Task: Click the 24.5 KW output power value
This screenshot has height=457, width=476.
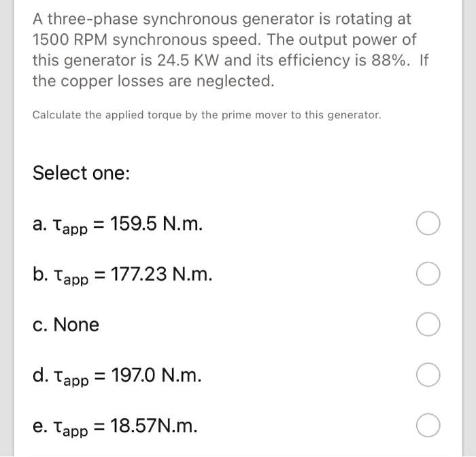Action: 188,60
